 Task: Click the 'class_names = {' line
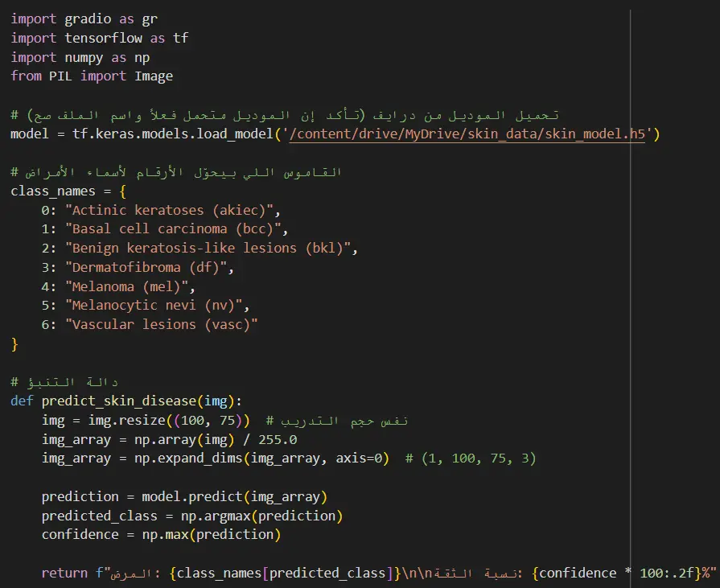click(x=68, y=191)
